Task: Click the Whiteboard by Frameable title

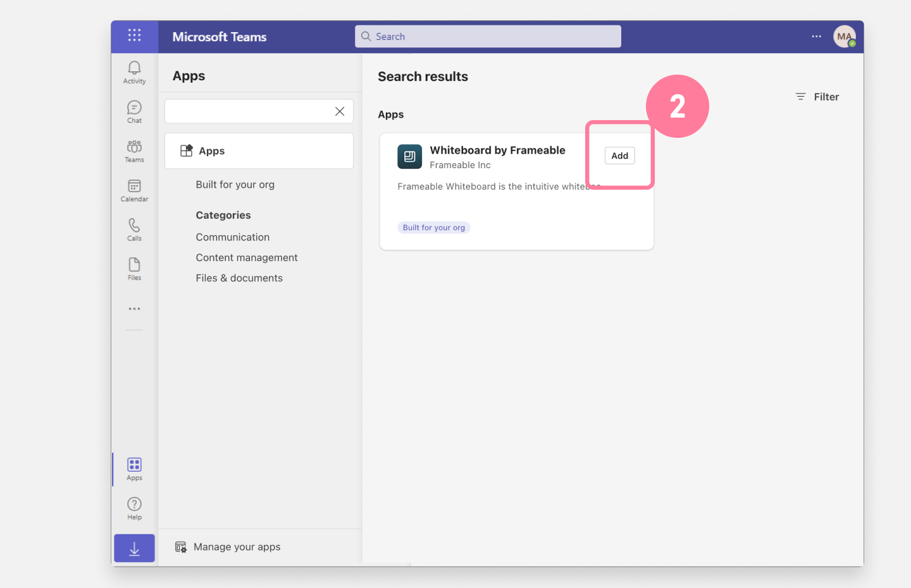Action: coord(498,150)
